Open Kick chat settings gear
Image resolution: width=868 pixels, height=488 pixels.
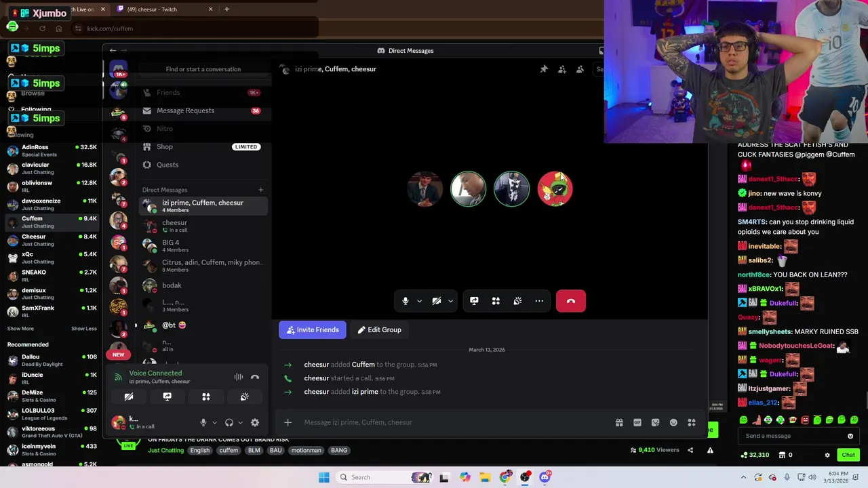click(x=827, y=455)
